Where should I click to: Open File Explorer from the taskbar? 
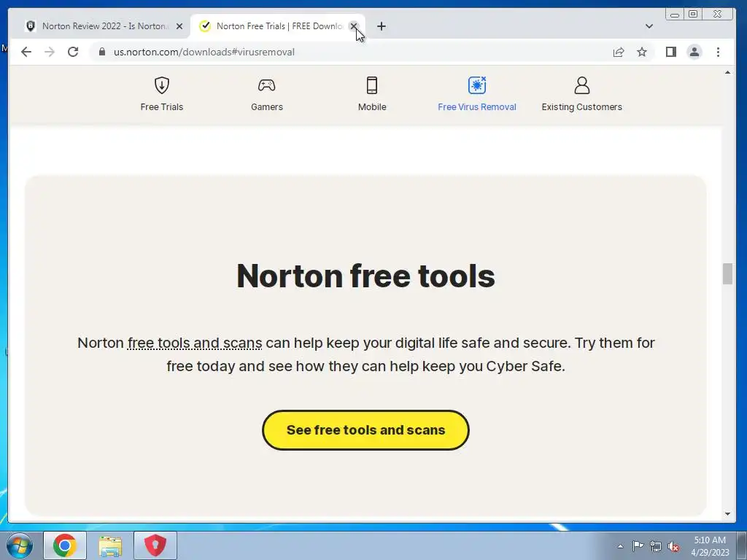click(x=110, y=545)
